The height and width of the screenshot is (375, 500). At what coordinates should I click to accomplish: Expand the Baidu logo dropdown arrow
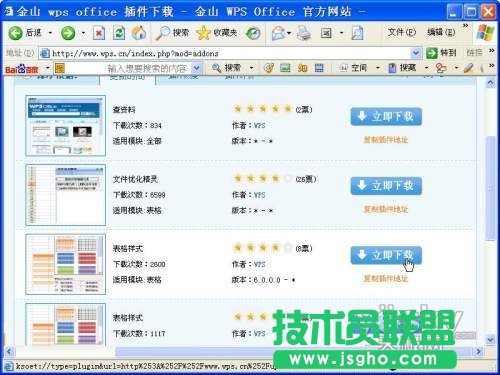tap(48, 68)
